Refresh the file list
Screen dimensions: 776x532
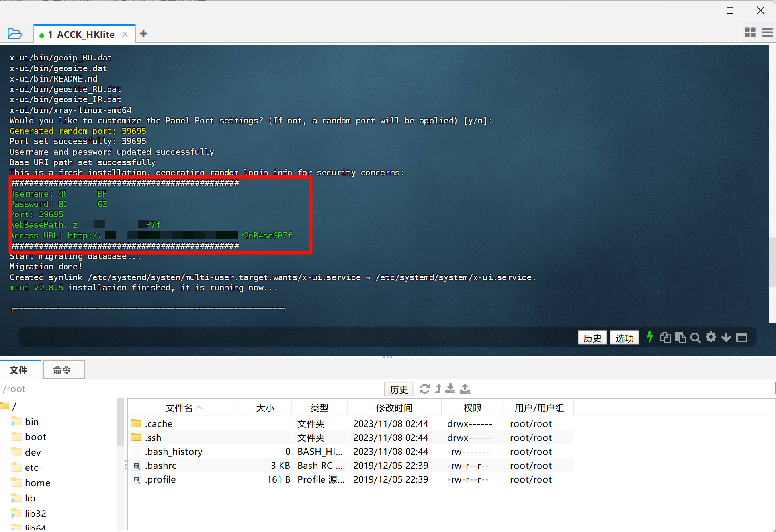[x=425, y=389]
